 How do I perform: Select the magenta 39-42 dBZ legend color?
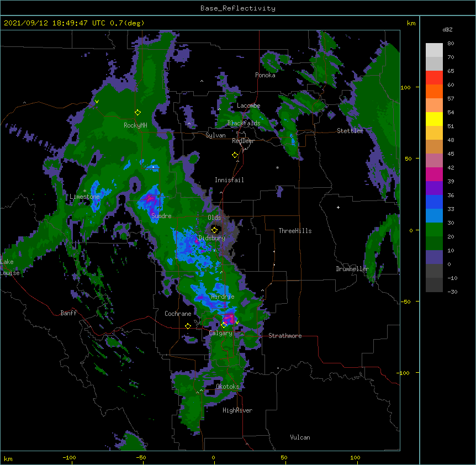click(434, 174)
